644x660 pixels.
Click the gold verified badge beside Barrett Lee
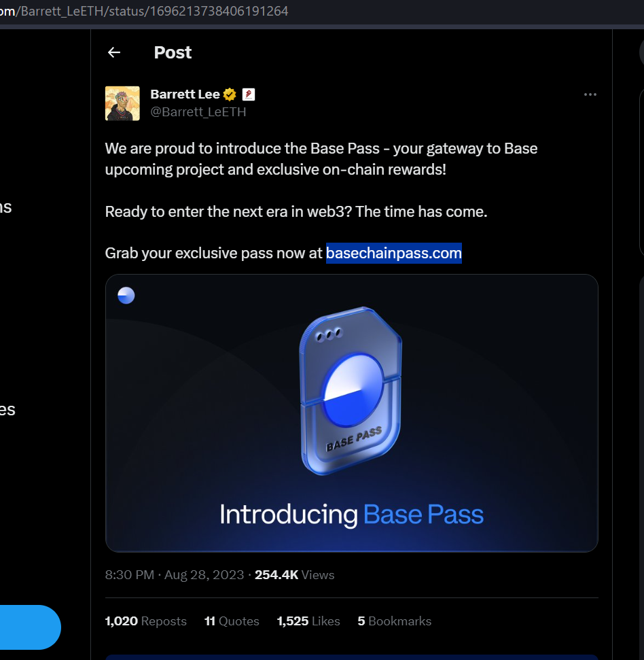tap(230, 94)
